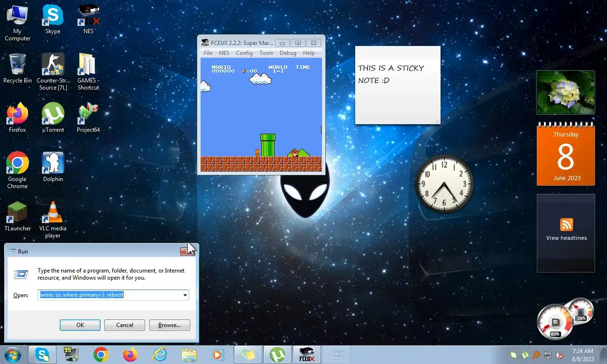This screenshot has width=607, height=364.
Task: Click the CPU meter gadget
Action: tap(555, 322)
